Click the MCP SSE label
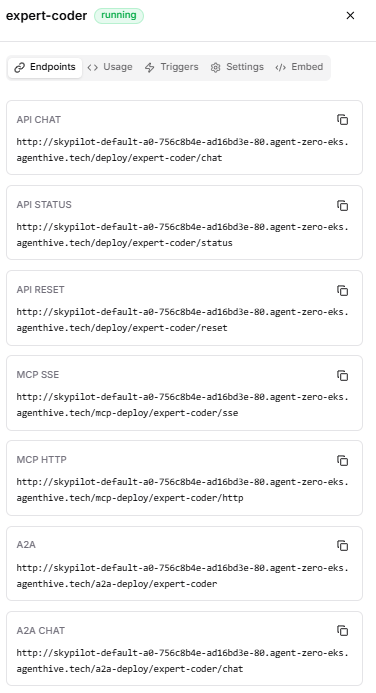The height and width of the screenshot is (693, 376). (38, 374)
